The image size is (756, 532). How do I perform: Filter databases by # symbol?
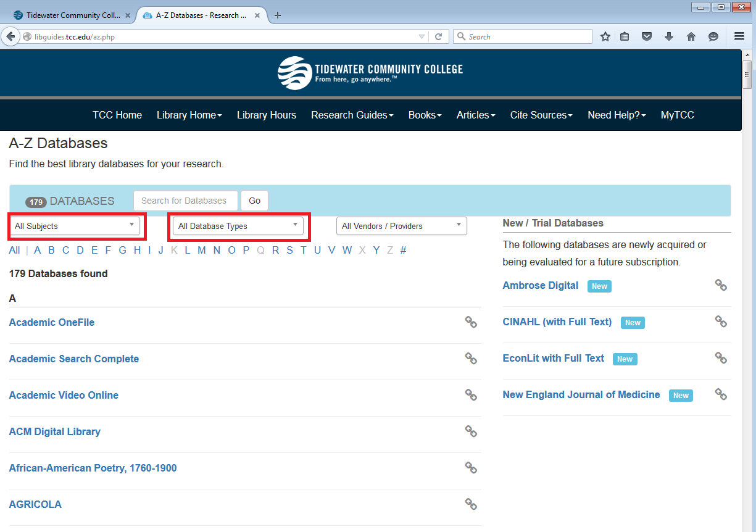[x=403, y=250]
